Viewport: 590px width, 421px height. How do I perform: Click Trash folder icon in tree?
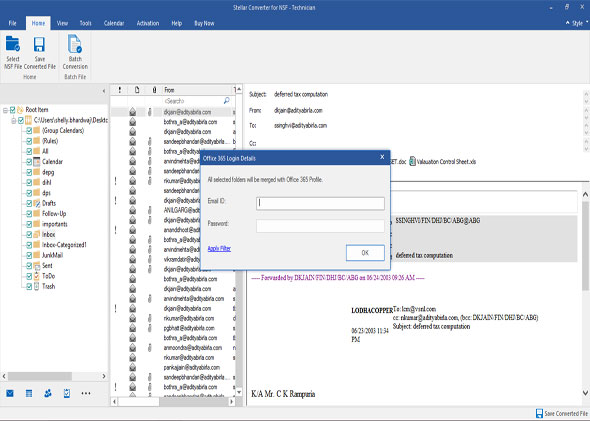[x=36, y=286]
